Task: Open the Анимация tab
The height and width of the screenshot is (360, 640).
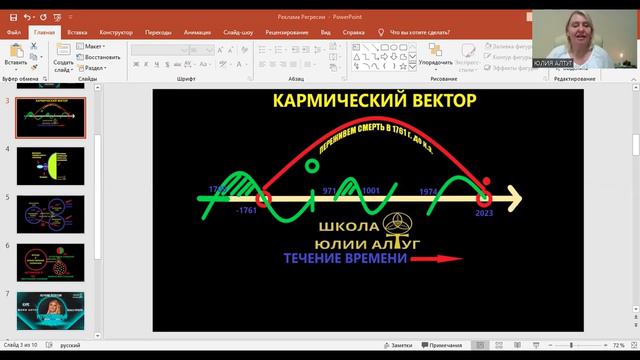Action: (197, 32)
